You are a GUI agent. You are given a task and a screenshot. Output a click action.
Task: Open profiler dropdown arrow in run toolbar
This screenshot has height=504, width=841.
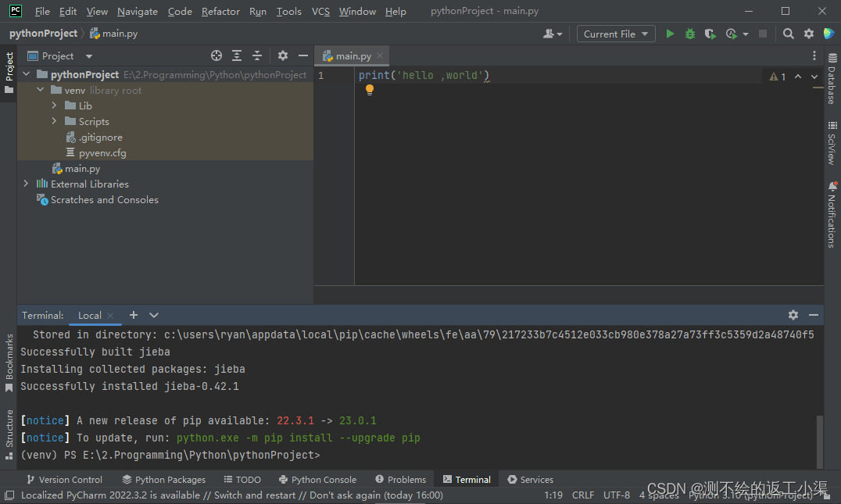point(746,34)
